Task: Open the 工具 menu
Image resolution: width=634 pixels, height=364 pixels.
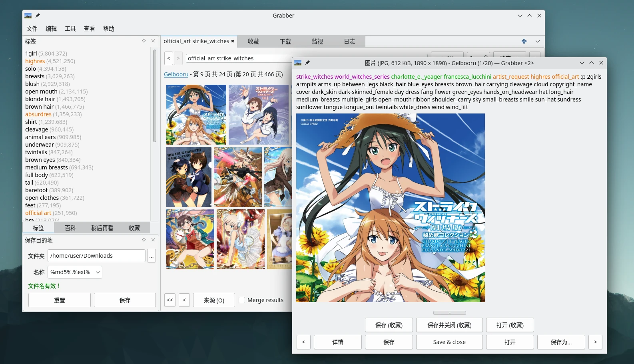Action: (70, 29)
